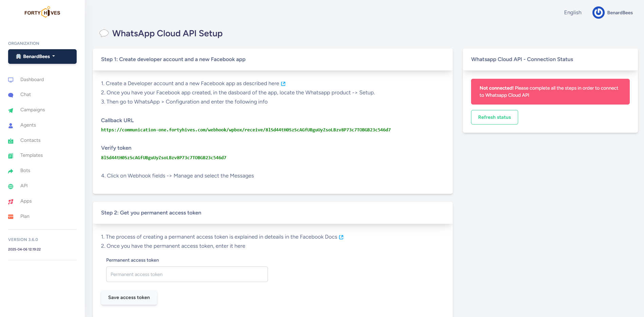
Task: Open the Plan page
Action: pyautogui.click(x=25, y=216)
